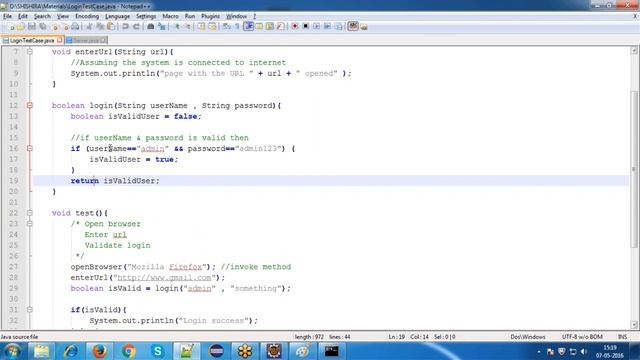640x360 pixels.
Task: Open Google Chrome from the taskbar
Action: pos(129,351)
